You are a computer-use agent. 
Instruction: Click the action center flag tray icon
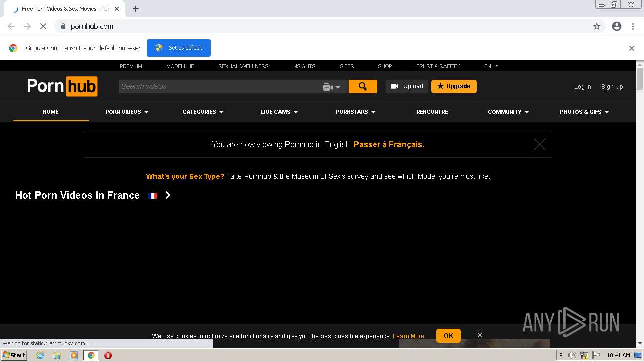596,355
